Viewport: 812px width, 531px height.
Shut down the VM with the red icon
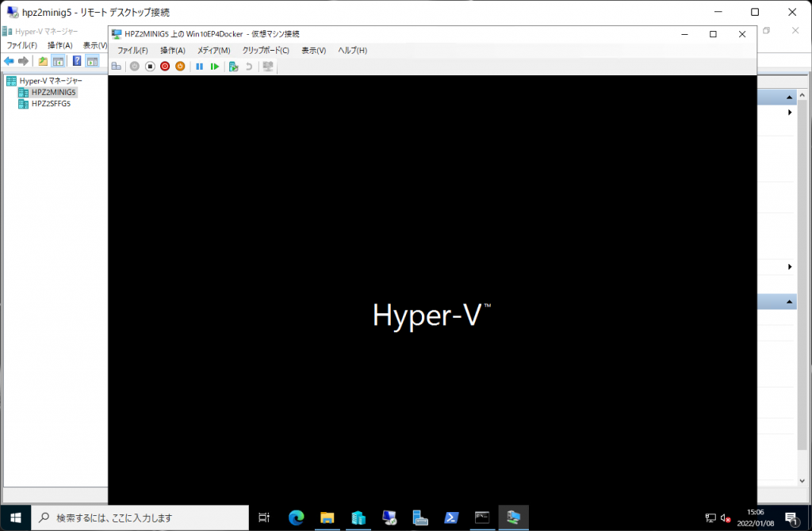tap(165, 67)
